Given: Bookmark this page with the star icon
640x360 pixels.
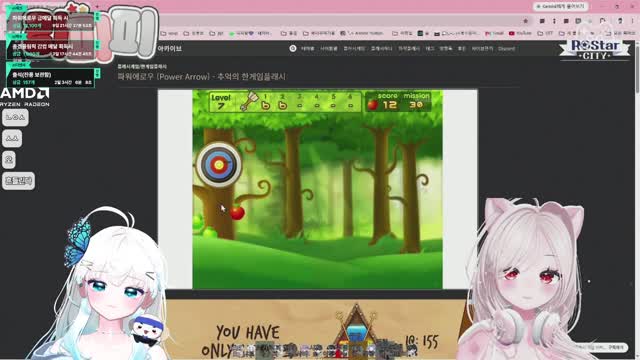Looking at the screenshot, I should [526, 21].
